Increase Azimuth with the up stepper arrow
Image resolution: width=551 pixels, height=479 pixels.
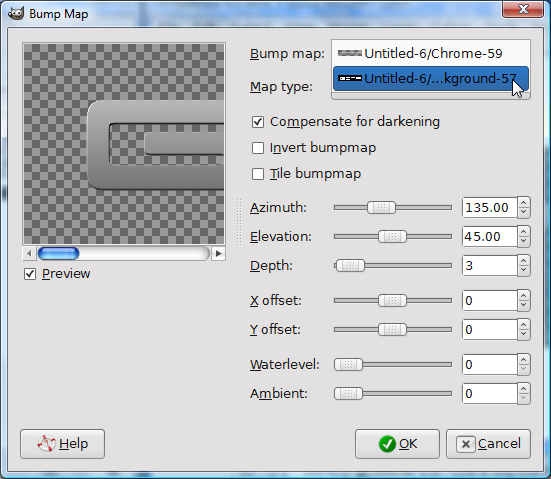pyautogui.click(x=524, y=203)
